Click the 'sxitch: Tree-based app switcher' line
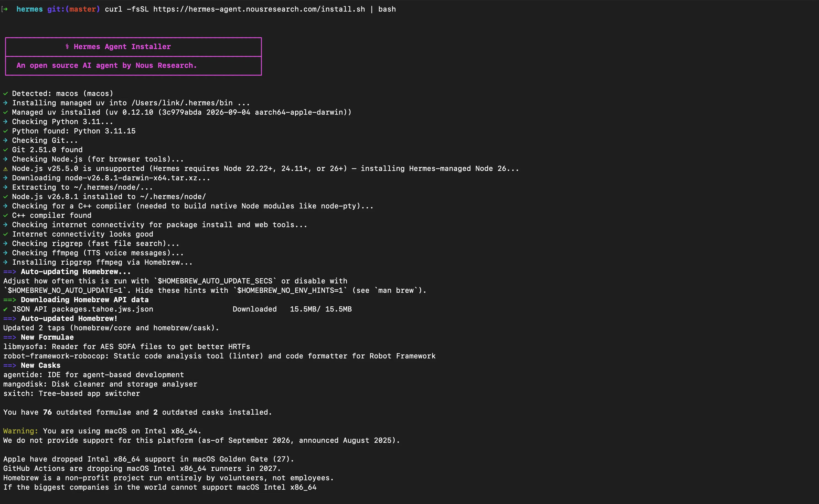 pyautogui.click(x=72, y=393)
